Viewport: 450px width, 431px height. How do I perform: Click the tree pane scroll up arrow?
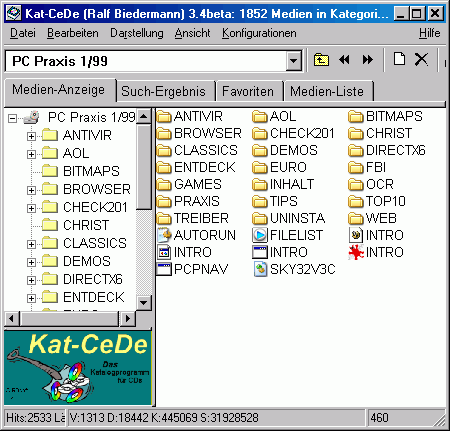click(144, 116)
